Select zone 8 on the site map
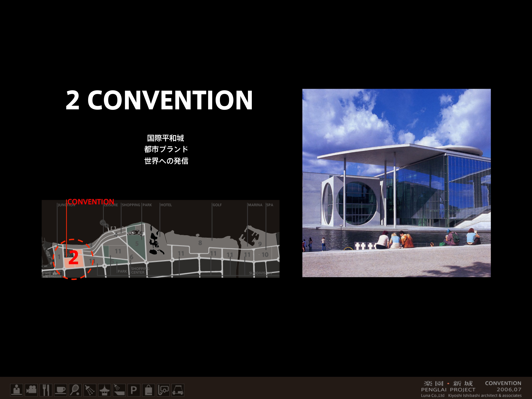This screenshot has width=532, height=399. (x=200, y=243)
